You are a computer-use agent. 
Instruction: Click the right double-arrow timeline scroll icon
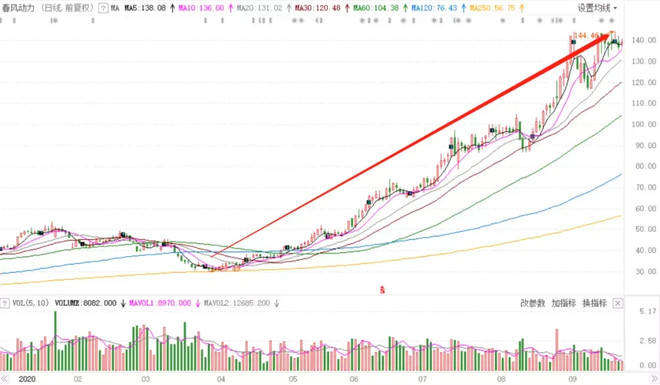point(655,379)
